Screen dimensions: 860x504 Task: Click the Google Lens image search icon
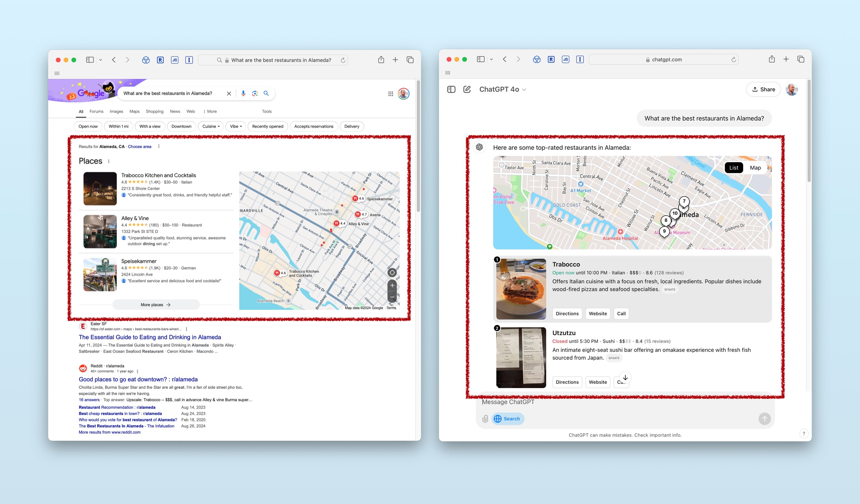click(x=255, y=93)
